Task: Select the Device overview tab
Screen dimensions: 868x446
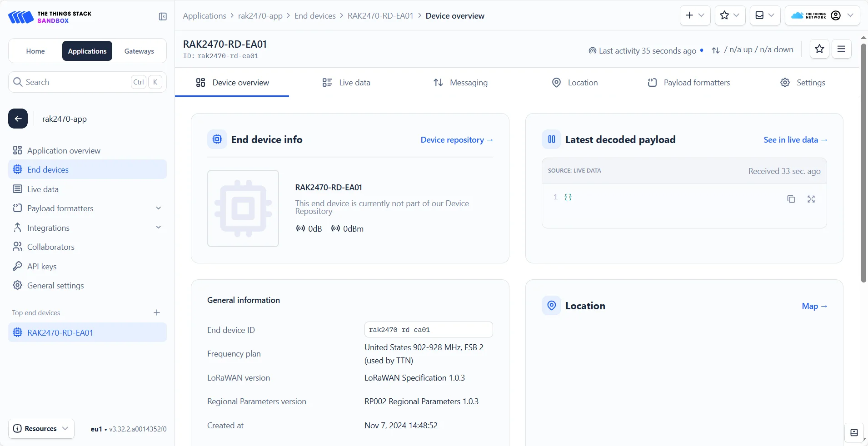Action: click(x=232, y=83)
